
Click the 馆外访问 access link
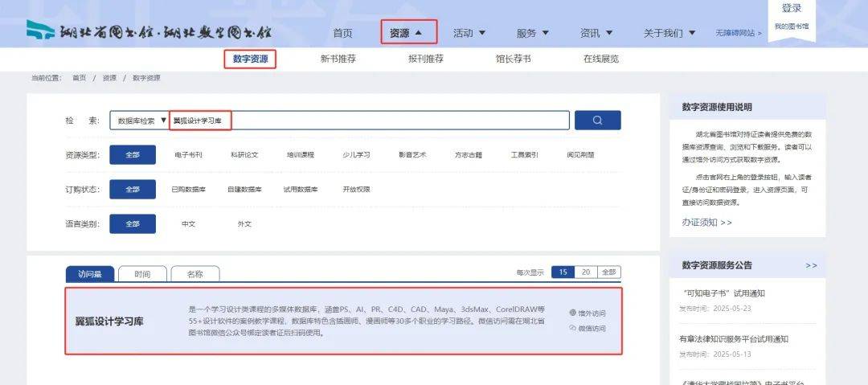592,313
